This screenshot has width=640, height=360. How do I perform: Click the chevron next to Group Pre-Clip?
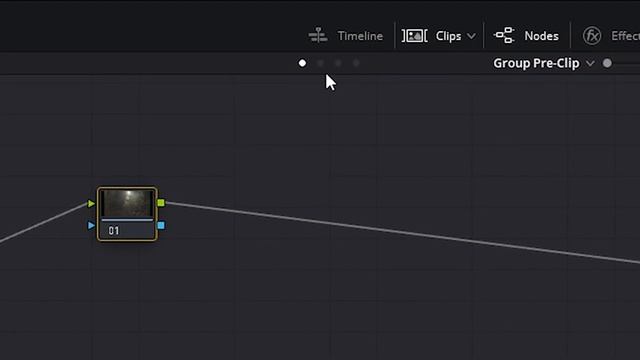590,63
